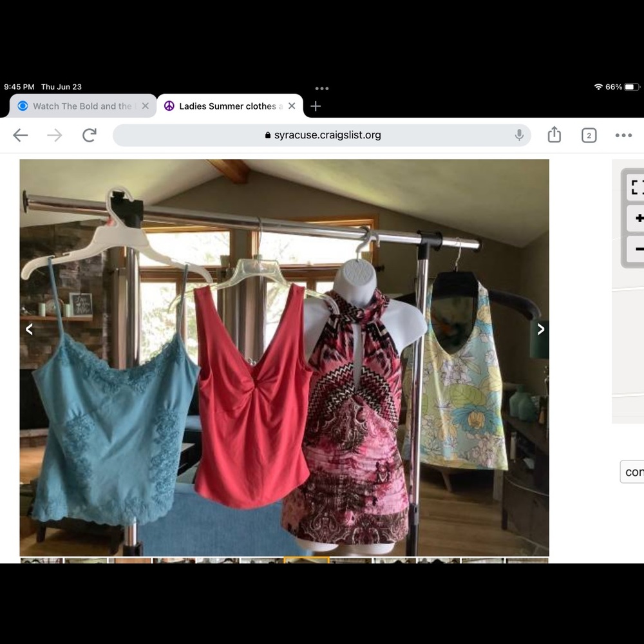Screen dimensions: 644x644
Task: Close the Ladies Summer clothes tab
Action: [292, 106]
